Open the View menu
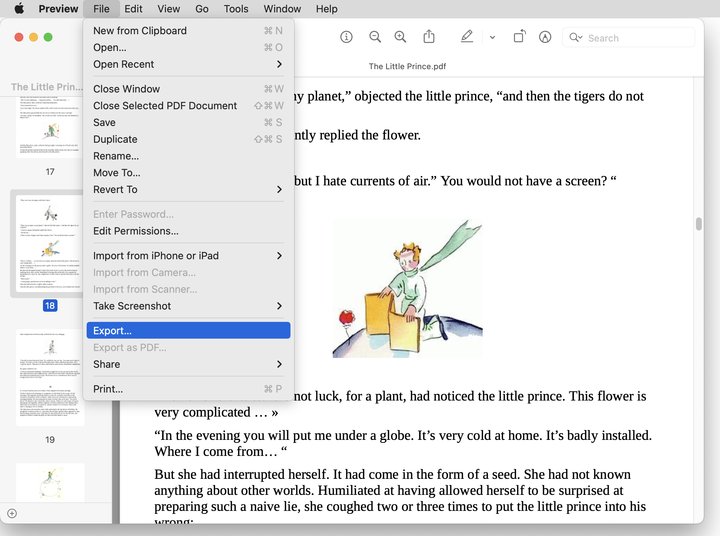Screen dimensions: 720x536 click(169, 9)
